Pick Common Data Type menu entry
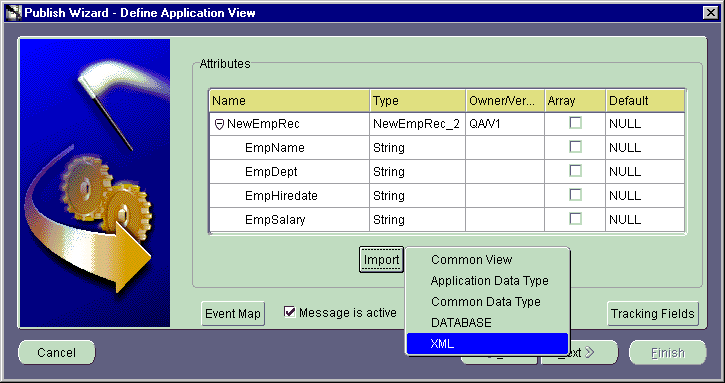This screenshot has width=725, height=383. [x=487, y=302]
